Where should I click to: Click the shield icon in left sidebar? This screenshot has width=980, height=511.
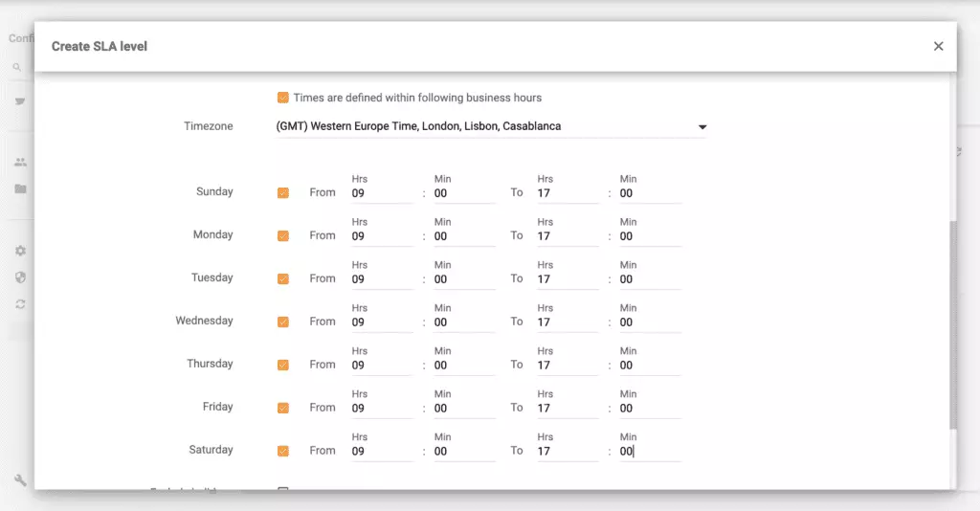coord(20,278)
